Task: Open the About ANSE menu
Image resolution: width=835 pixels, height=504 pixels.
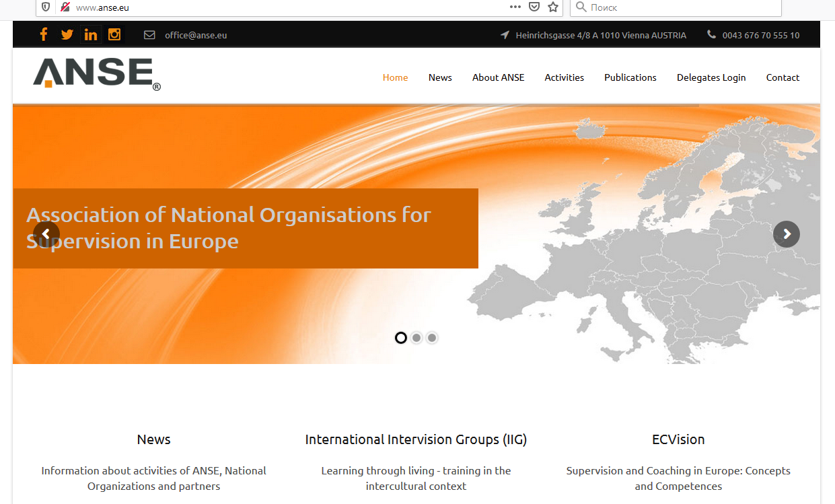Action: (x=498, y=77)
